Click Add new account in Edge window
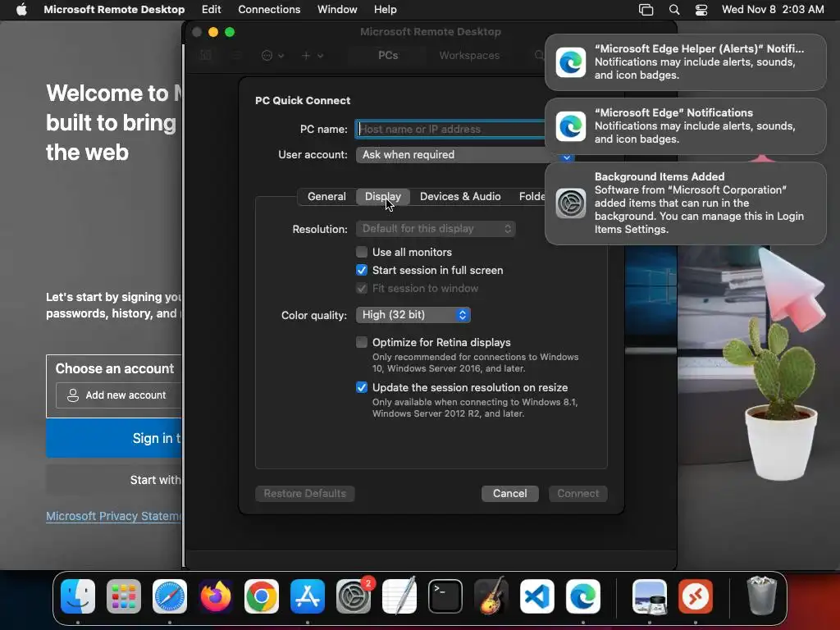This screenshot has width=840, height=630. pos(119,395)
